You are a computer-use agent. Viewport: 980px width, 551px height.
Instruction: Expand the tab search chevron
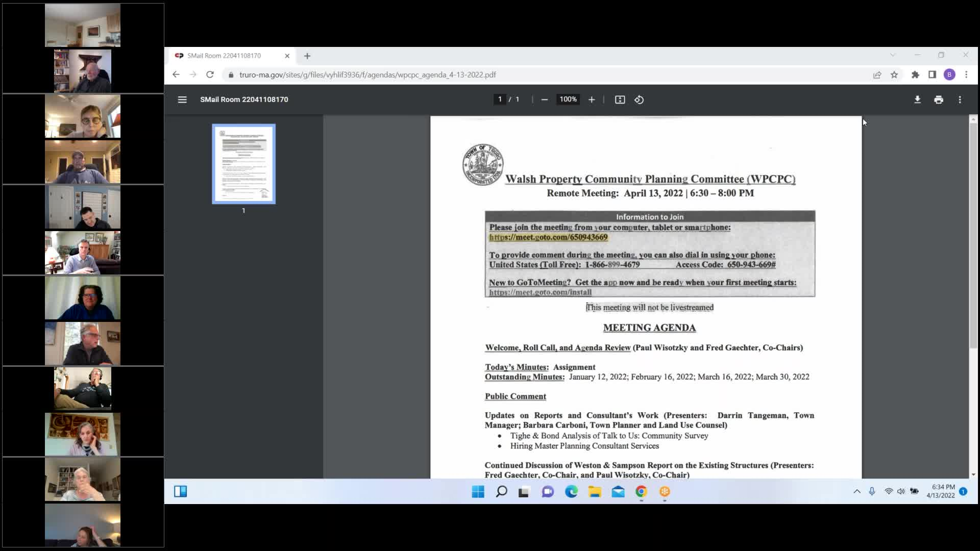click(x=893, y=55)
